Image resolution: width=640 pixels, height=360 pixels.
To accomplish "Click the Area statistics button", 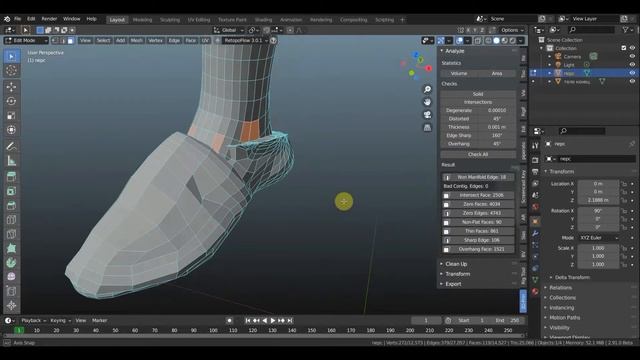I will (497, 73).
